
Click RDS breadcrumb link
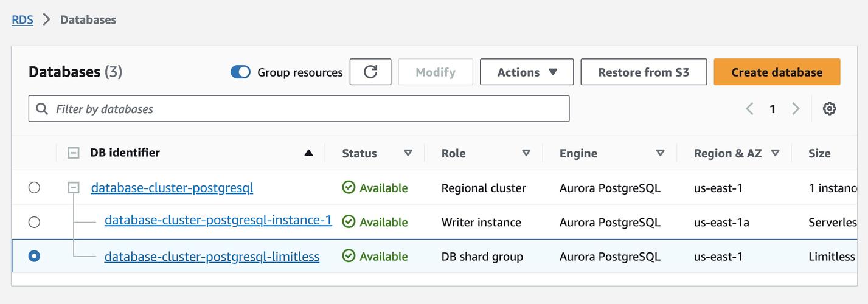(23, 19)
